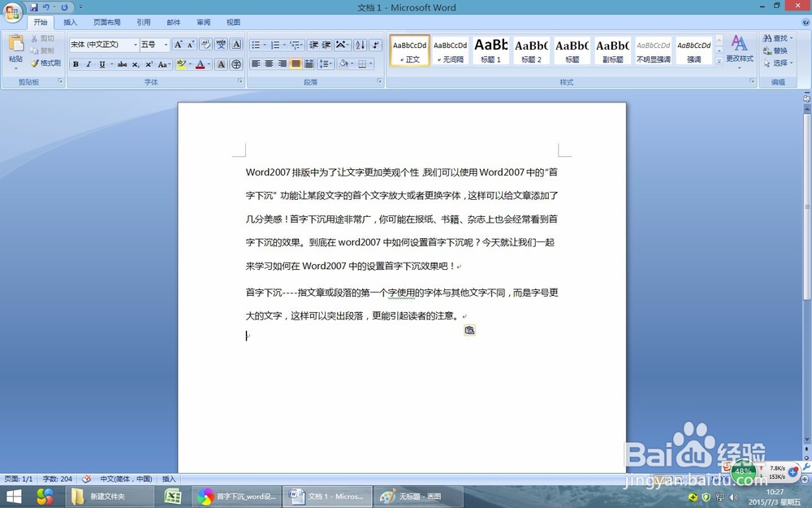Toggle Bold formatting
The height and width of the screenshot is (508, 812).
coord(76,64)
